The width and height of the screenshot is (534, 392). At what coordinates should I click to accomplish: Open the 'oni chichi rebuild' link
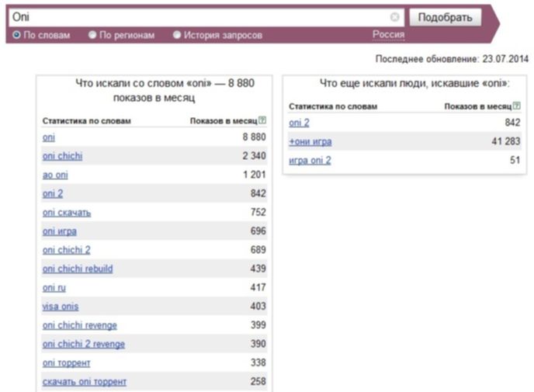[78, 269]
